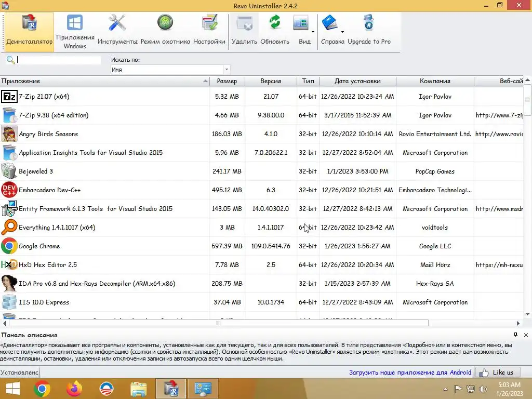Click the 495.12 MB size cell
This screenshot has width=532, height=399.
coord(227,190)
